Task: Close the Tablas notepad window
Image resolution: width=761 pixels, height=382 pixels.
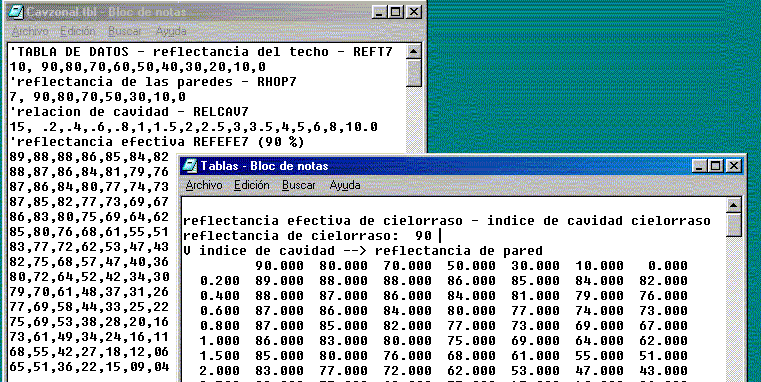Action: 733,166
